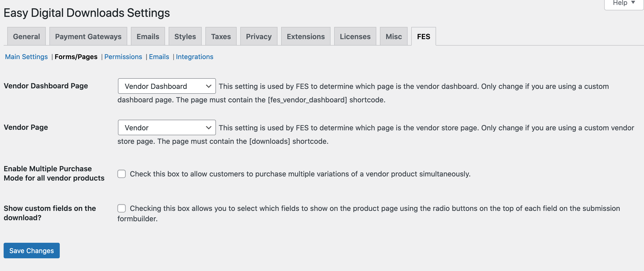Select the Styles tab

click(x=185, y=37)
